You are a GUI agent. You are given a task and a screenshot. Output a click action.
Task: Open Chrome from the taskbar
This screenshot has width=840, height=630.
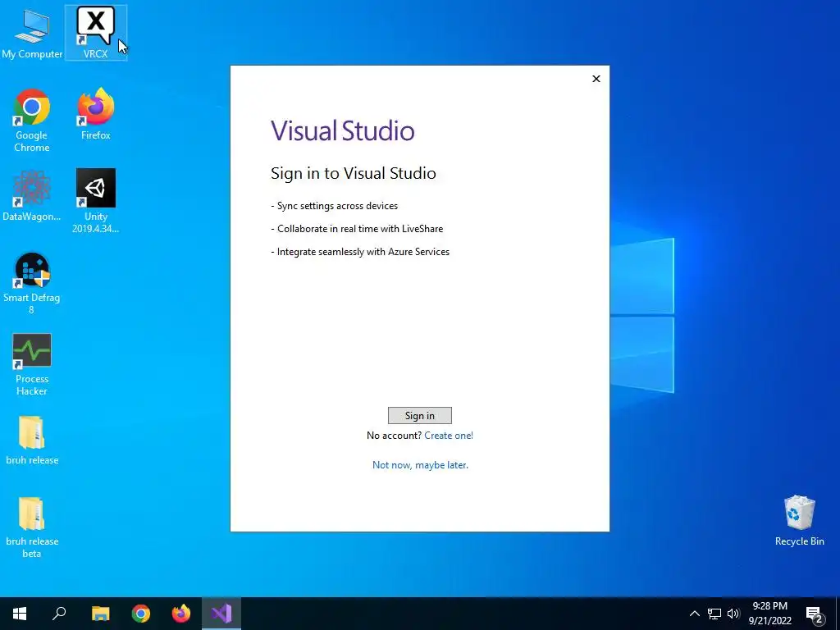141,614
